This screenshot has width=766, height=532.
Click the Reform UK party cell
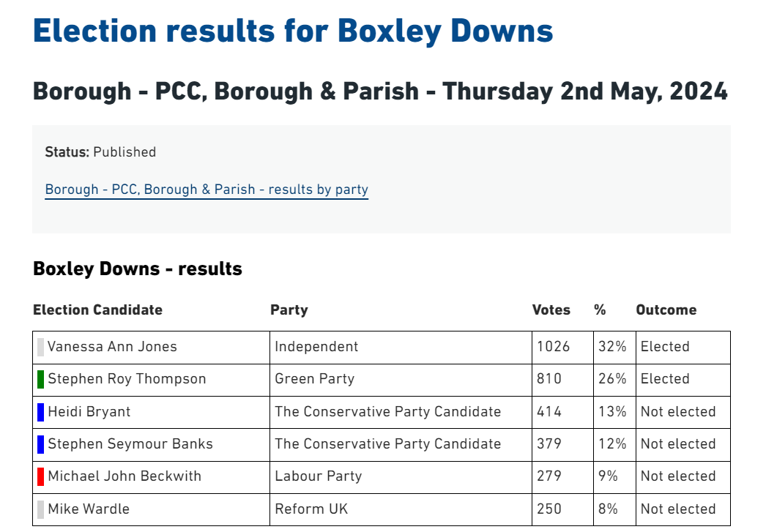(x=401, y=509)
